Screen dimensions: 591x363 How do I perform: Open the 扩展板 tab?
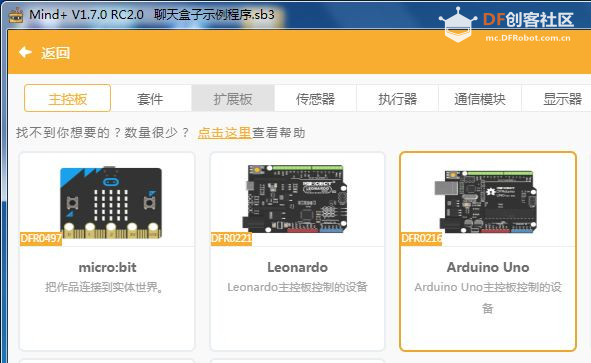233,98
